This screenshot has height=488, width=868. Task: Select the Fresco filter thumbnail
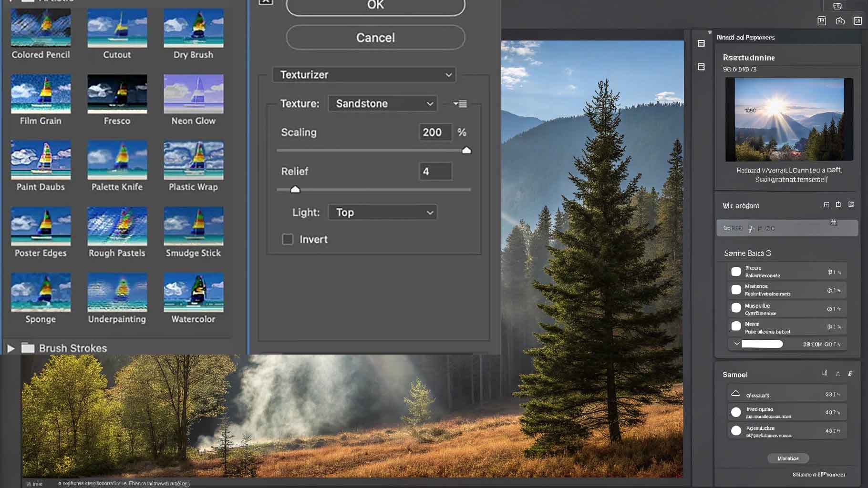[117, 94]
